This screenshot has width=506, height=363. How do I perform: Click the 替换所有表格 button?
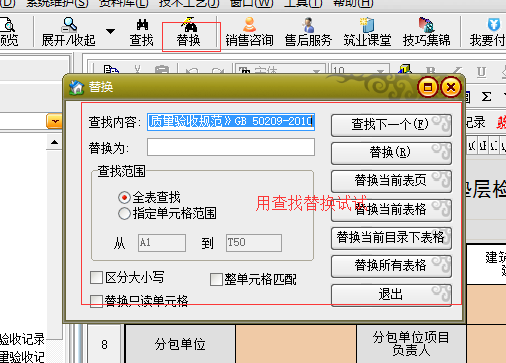[x=391, y=266]
